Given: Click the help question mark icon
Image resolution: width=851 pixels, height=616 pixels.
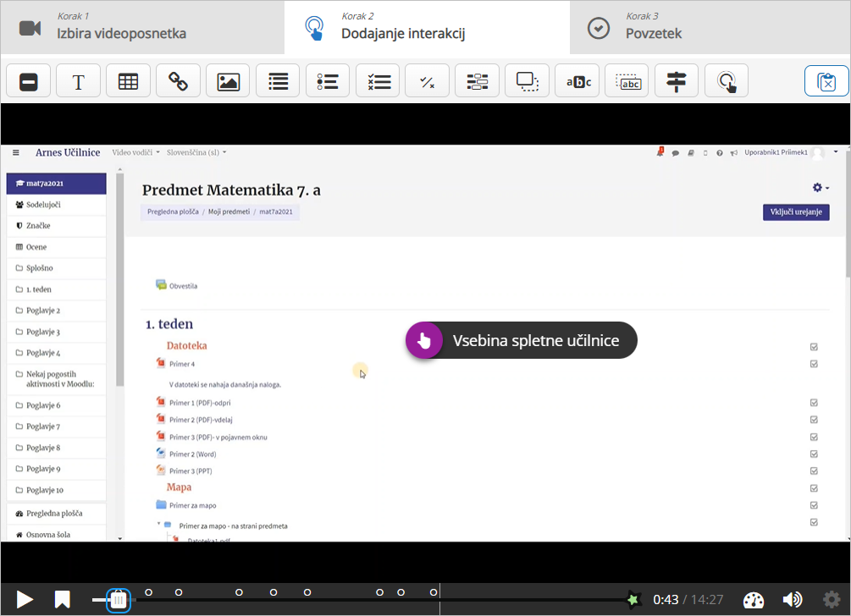Looking at the screenshot, I should 719,153.
